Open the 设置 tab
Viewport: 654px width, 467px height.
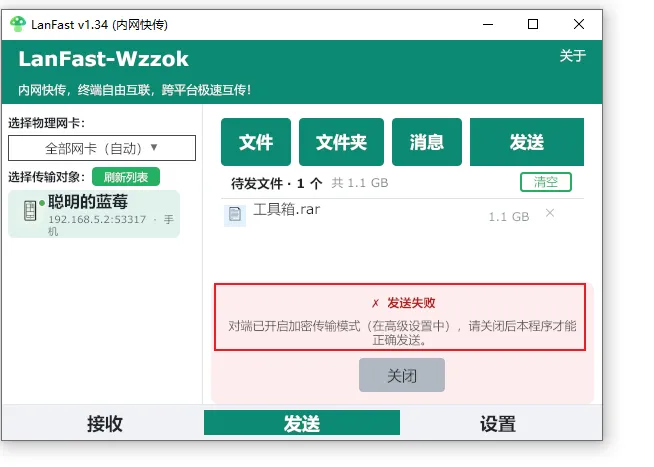point(498,424)
